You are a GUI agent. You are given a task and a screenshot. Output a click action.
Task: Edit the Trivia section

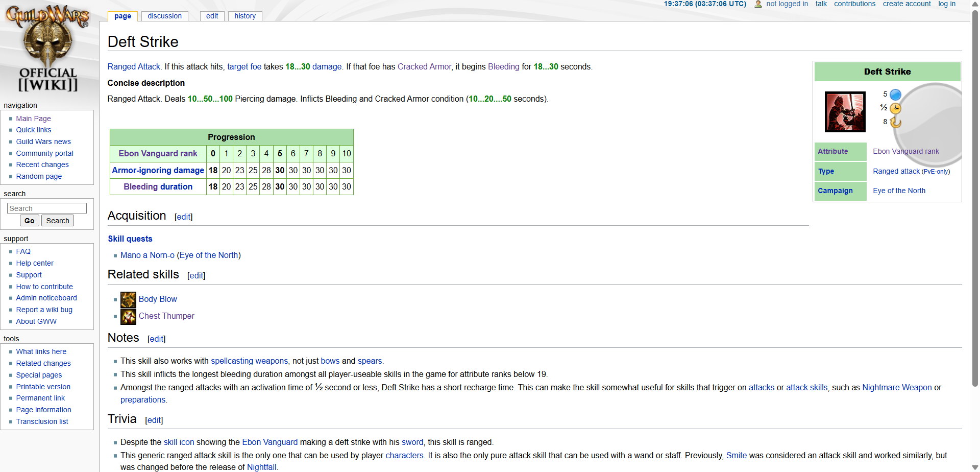point(154,420)
